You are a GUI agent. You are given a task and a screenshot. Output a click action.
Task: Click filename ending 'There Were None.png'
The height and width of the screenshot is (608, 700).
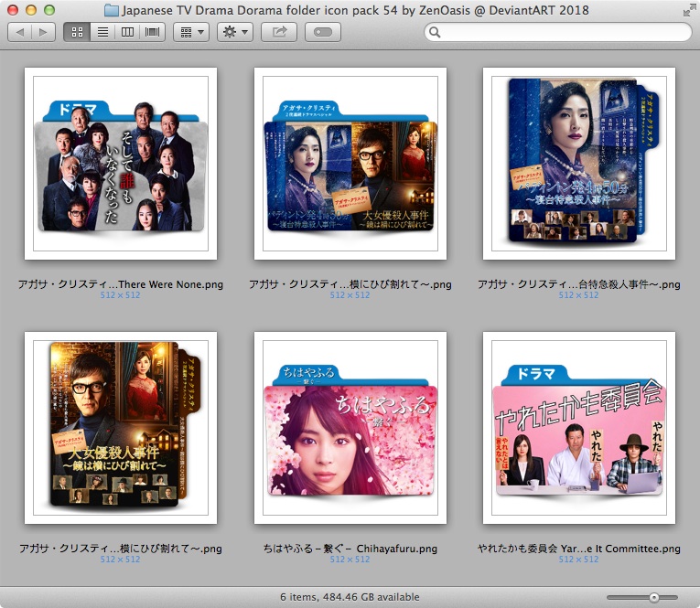[121, 284]
